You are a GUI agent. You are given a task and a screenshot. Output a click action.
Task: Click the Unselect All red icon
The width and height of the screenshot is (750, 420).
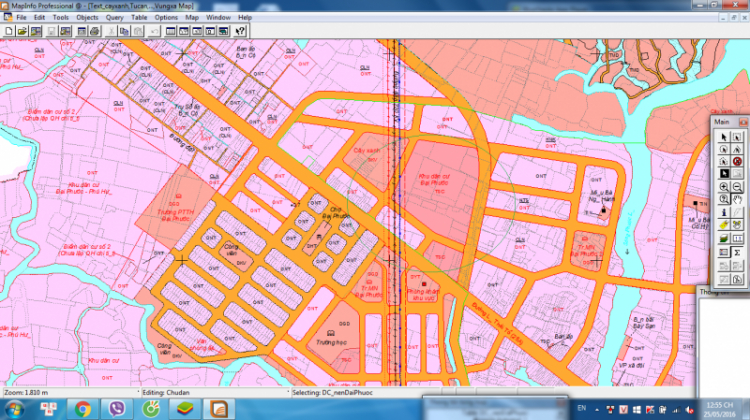(x=737, y=161)
